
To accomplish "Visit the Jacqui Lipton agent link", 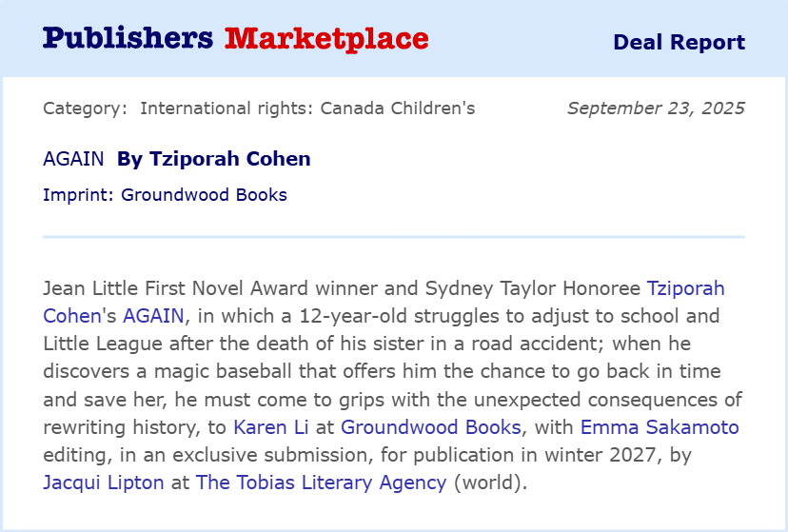I will click(104, 483).
